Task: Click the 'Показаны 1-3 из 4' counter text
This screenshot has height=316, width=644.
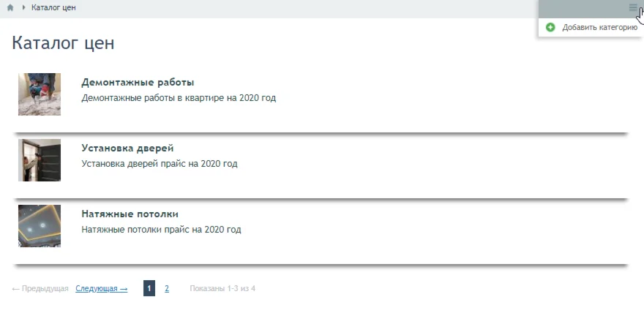Action: [x=222, y=289]
